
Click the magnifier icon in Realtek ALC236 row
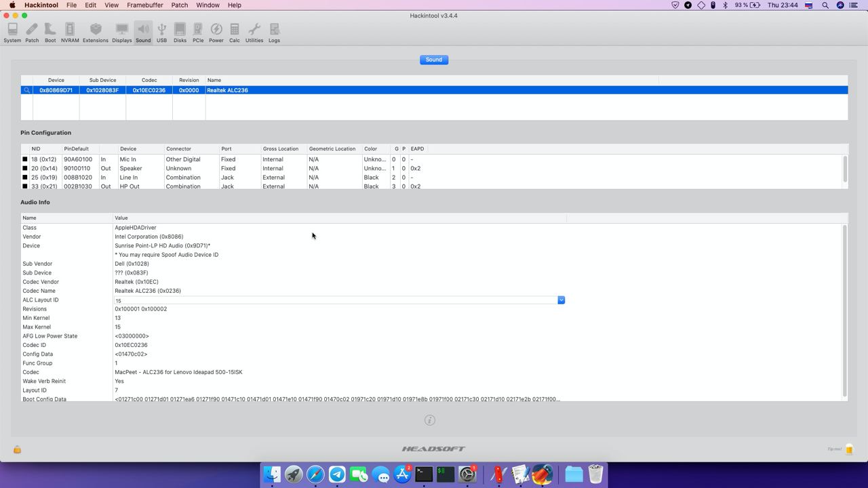tap(26, 90)
